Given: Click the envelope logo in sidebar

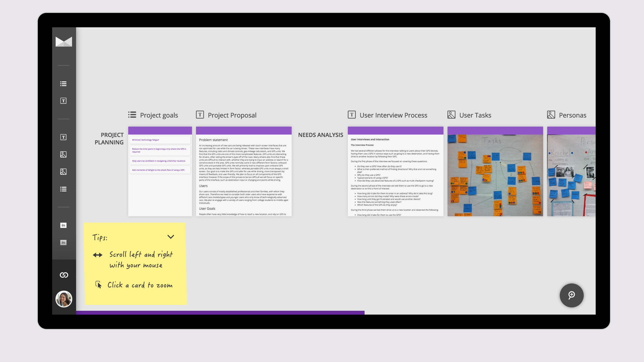Looking at the screenshot, I should click(x=64, y=41).
